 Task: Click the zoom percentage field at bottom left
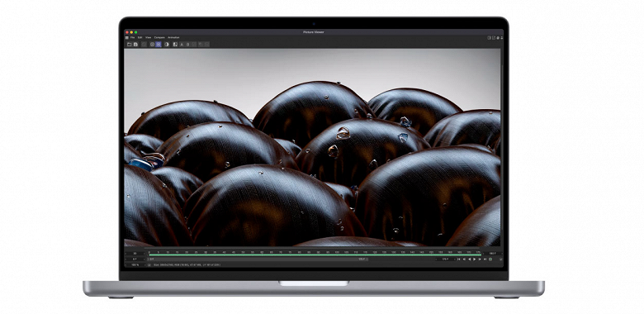(x=135, y=265)
